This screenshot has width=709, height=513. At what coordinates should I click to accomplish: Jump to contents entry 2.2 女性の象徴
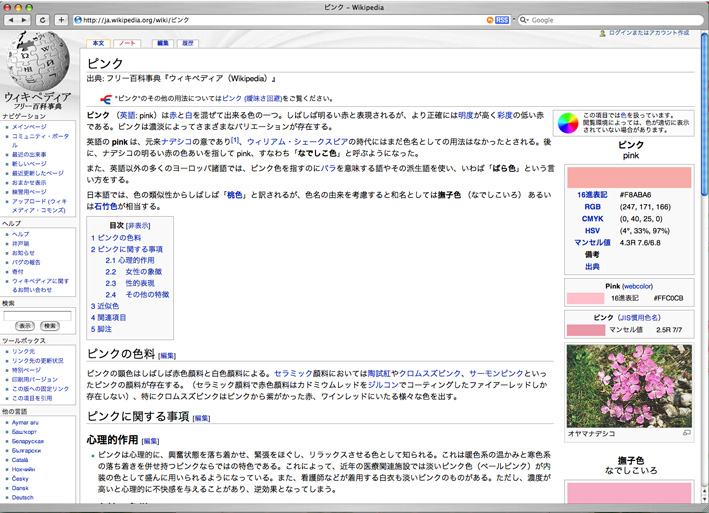(133, 272)
